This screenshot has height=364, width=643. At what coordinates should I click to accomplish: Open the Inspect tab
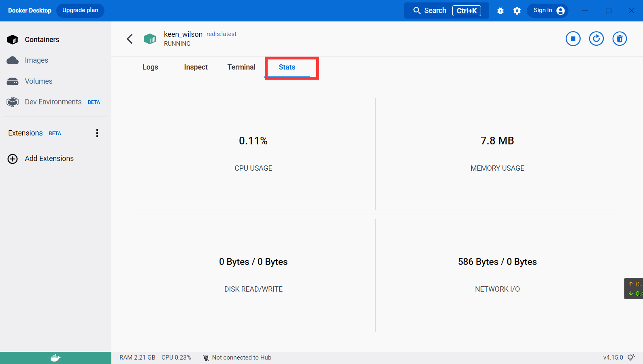(196, 67)
